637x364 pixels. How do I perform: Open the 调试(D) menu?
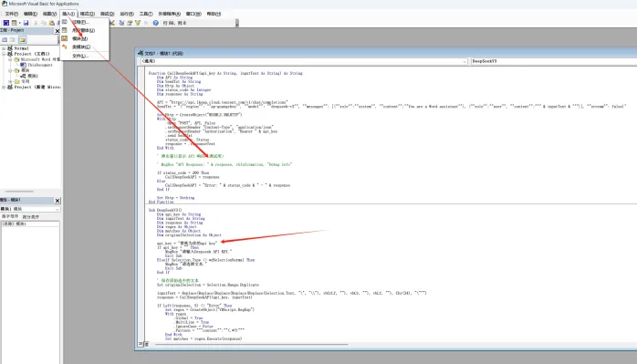coord(108,14)
